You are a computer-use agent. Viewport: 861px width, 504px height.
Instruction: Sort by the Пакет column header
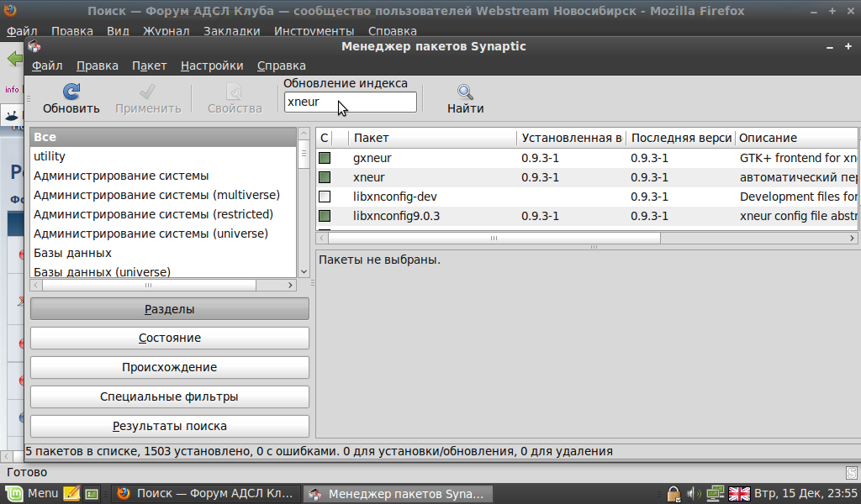[433, 138]
